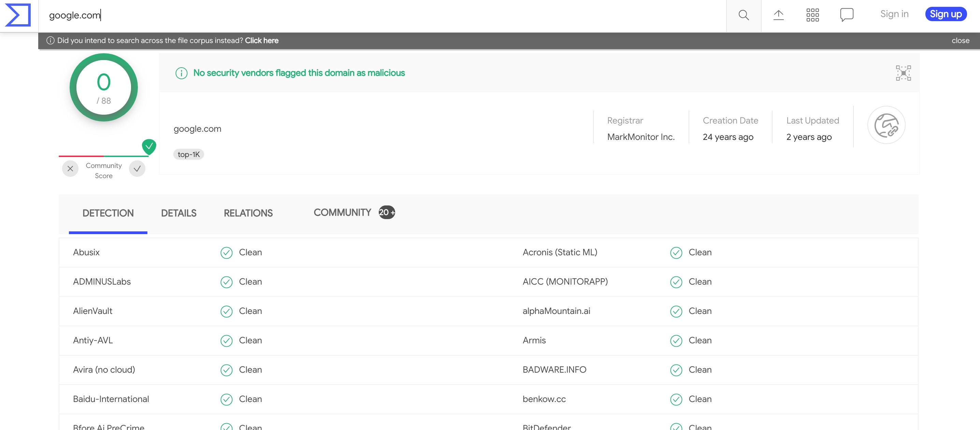
Task: Select the Detection tab
Action: tap(108, 213)
